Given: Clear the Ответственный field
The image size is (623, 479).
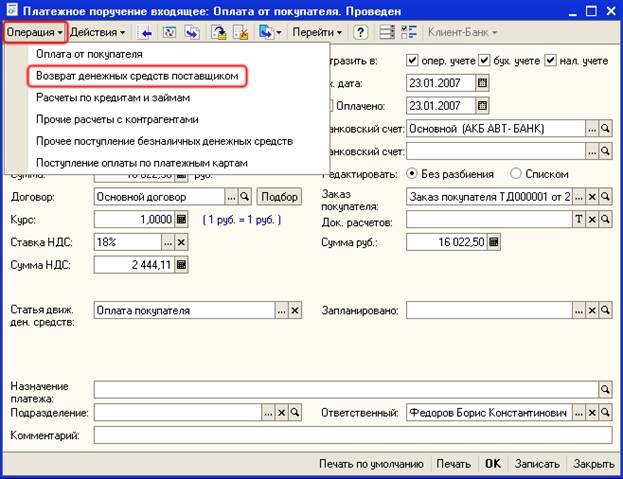Looking at the screenshot, I should click(592, 413).
